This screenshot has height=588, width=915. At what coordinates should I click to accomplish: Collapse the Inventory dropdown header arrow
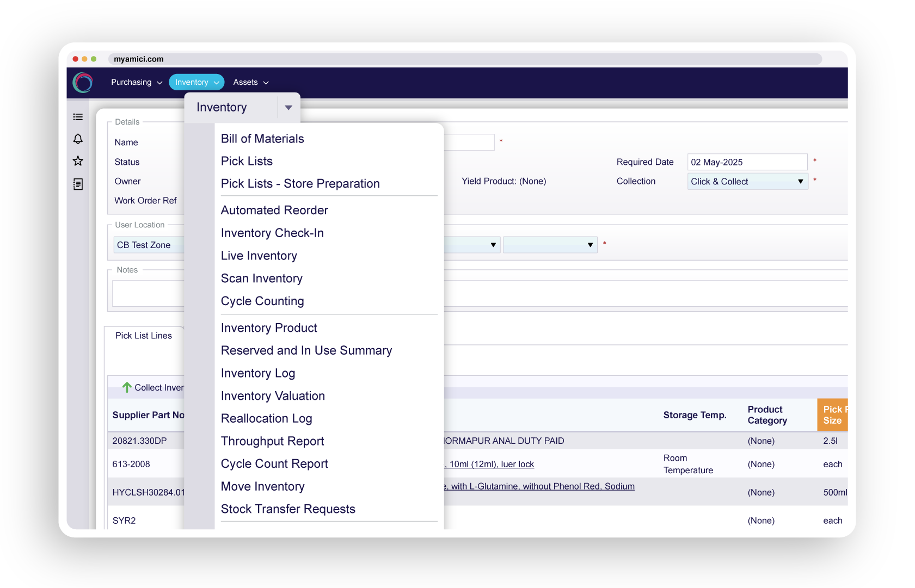coord(288,107)
